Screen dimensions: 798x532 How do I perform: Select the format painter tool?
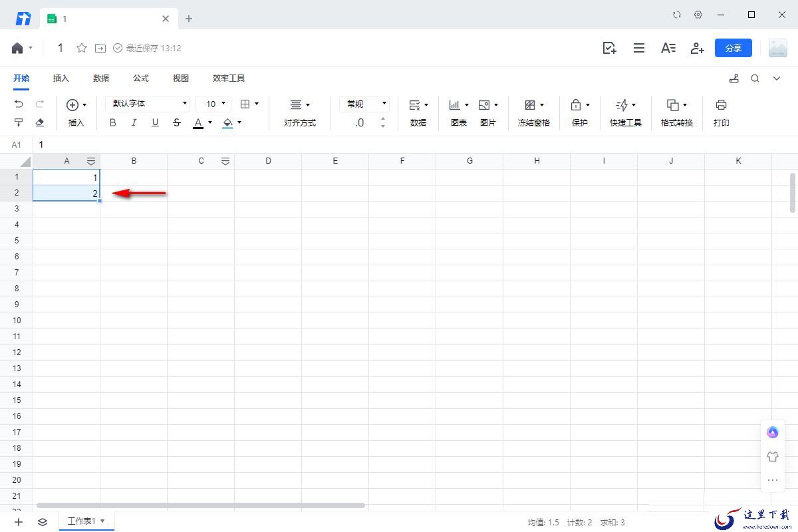click(x=19, y=122)
